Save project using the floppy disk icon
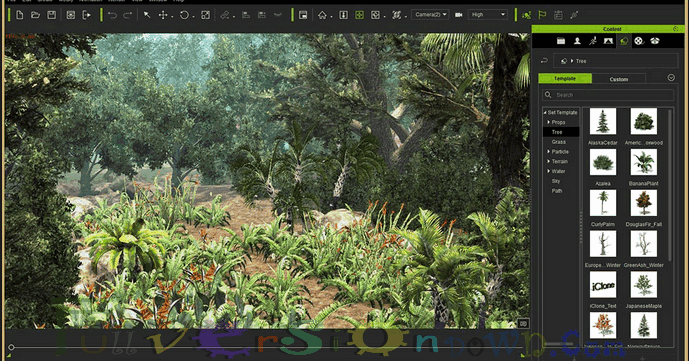Viewport: 689px width, 361px height. (51, 15)
